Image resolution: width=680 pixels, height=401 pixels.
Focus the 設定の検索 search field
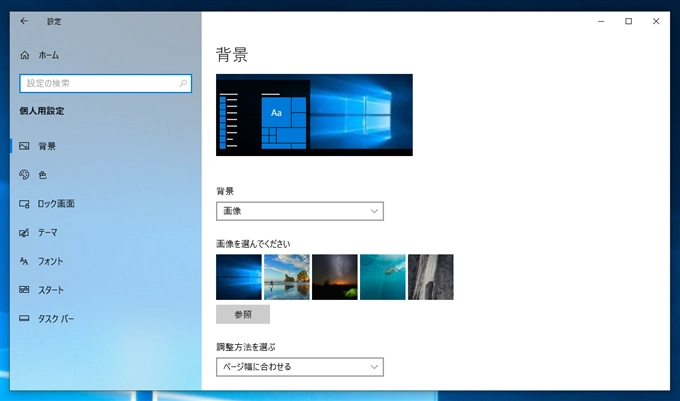point(105,83)
